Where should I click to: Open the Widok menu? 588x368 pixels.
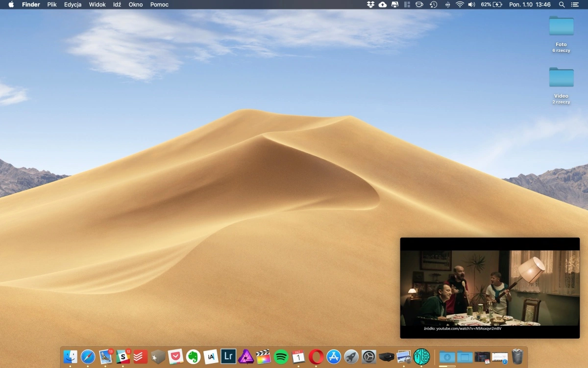click(x=97, y=4)
